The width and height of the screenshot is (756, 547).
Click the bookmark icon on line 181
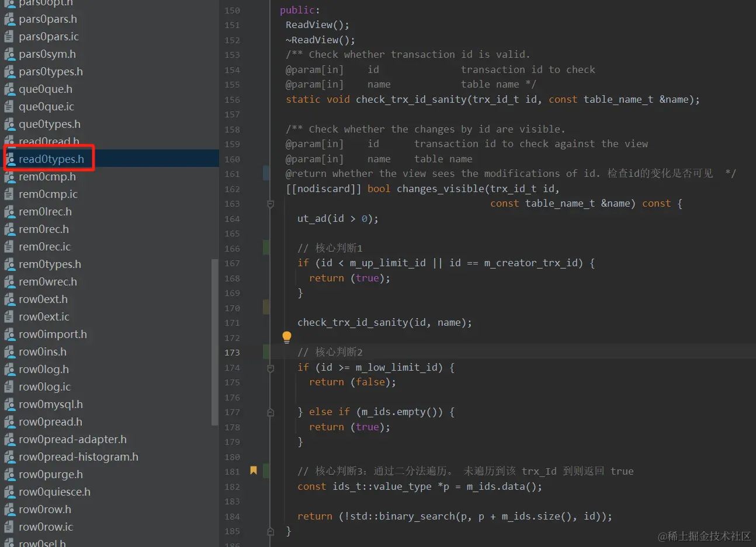(x=254, y=471)
